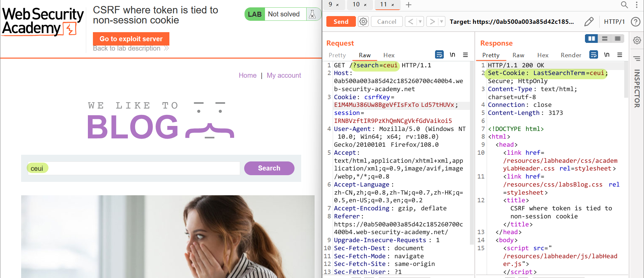Open Repeater request settings gear icon
The height and width of the screenshot is (278, 644).
tap(363, 22)
